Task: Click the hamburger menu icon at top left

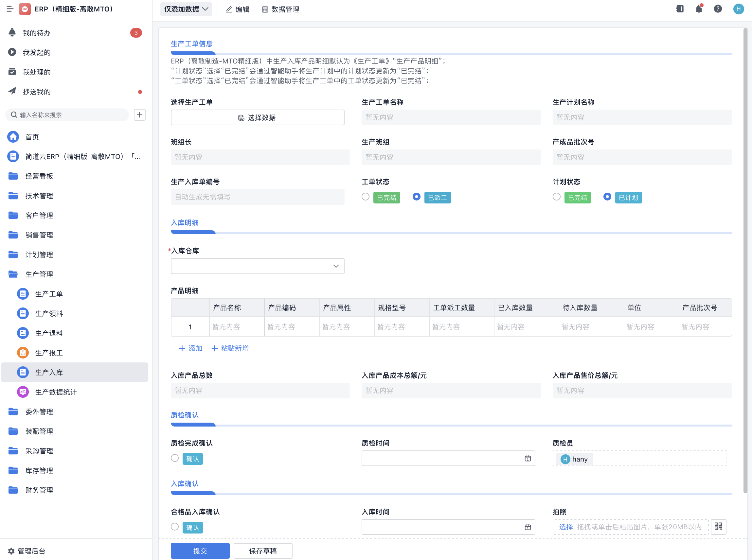Action: pyautogui.click(x=10, y=9)
